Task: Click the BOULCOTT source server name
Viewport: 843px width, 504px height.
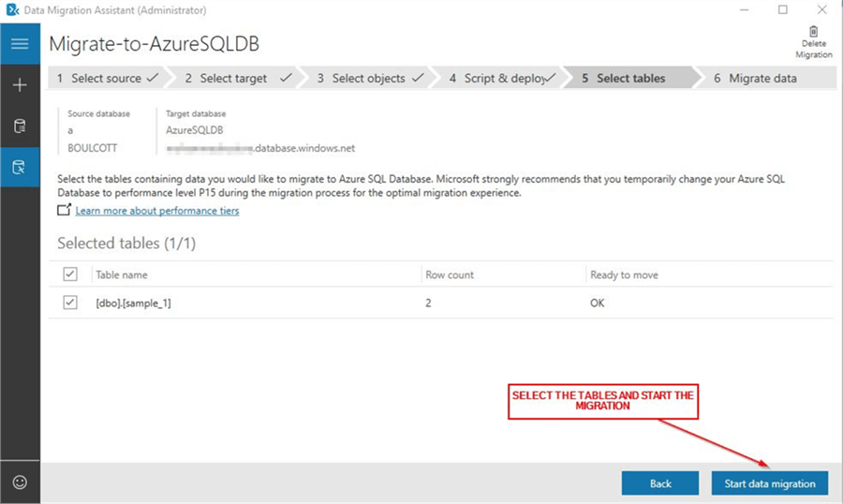Action: coord(92,148)
